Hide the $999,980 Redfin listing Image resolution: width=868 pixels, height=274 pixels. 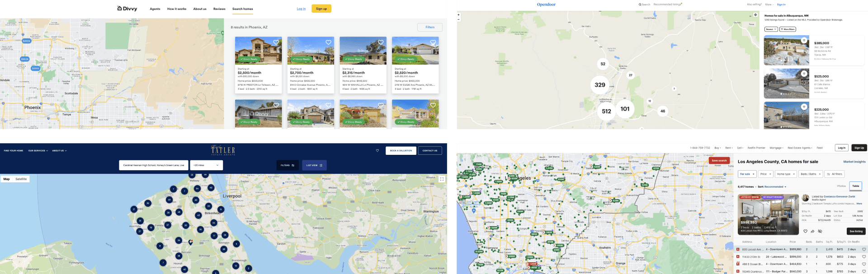tap(820, 231)
